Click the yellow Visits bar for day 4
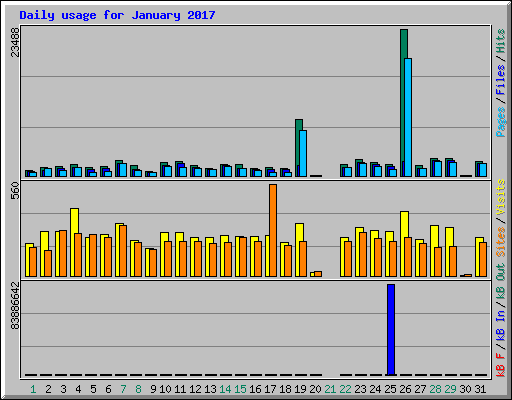The width and height of the screenshot is (512, 400). [74, 242]
